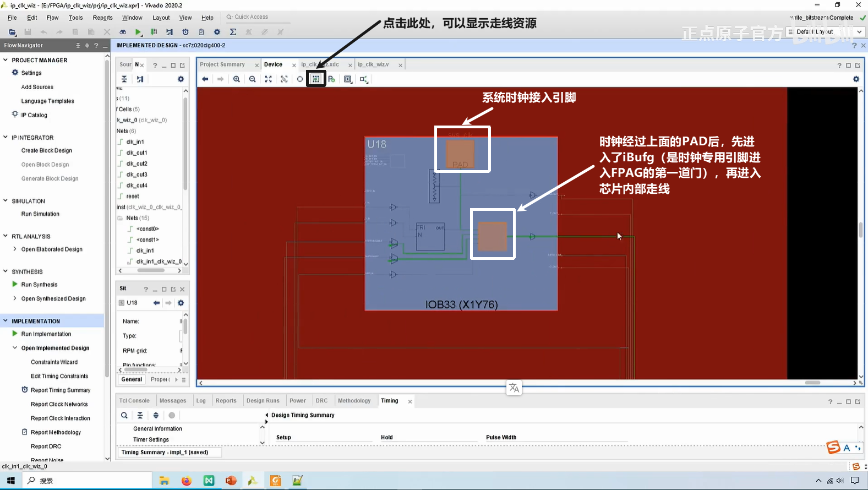Click the main toolbar gear Settings icon
868x490 pixels.
(x=217, y=32)
